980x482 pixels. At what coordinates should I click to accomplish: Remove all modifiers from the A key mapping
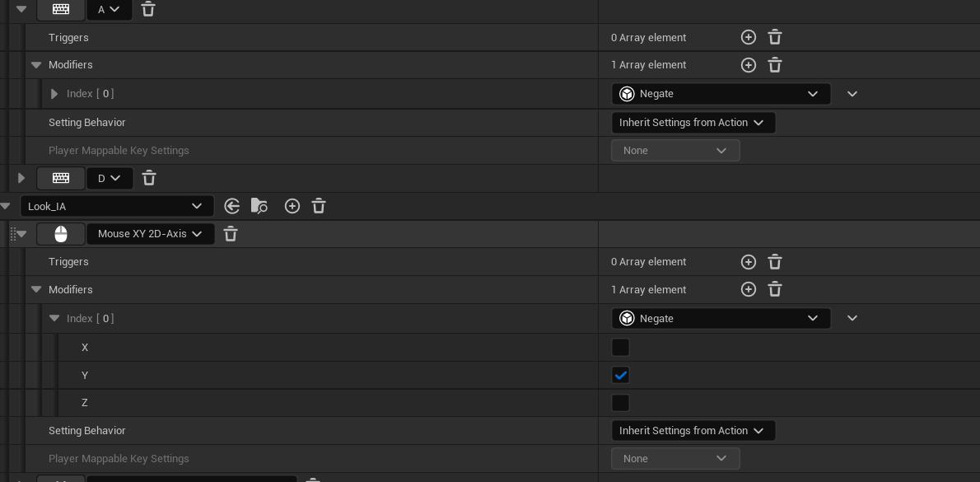click(x=774, y=65)
